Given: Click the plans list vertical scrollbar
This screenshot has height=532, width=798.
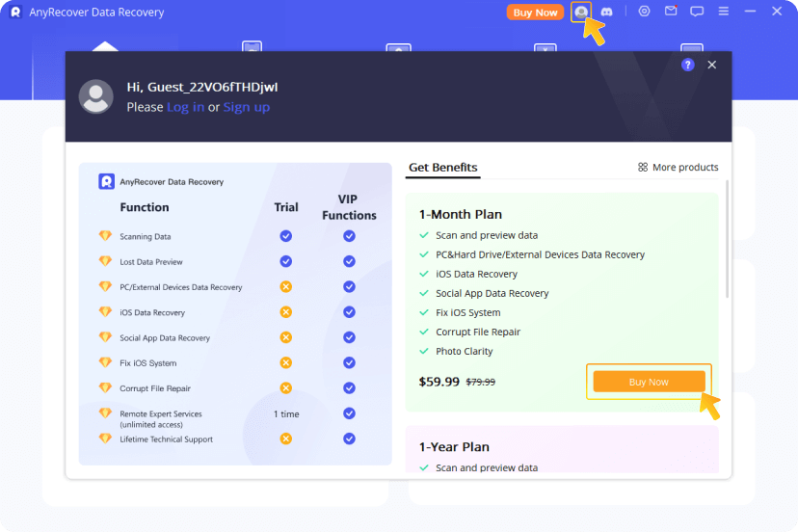Looking at the screenshot, I should pyautogui.click(x=728, y=241).
